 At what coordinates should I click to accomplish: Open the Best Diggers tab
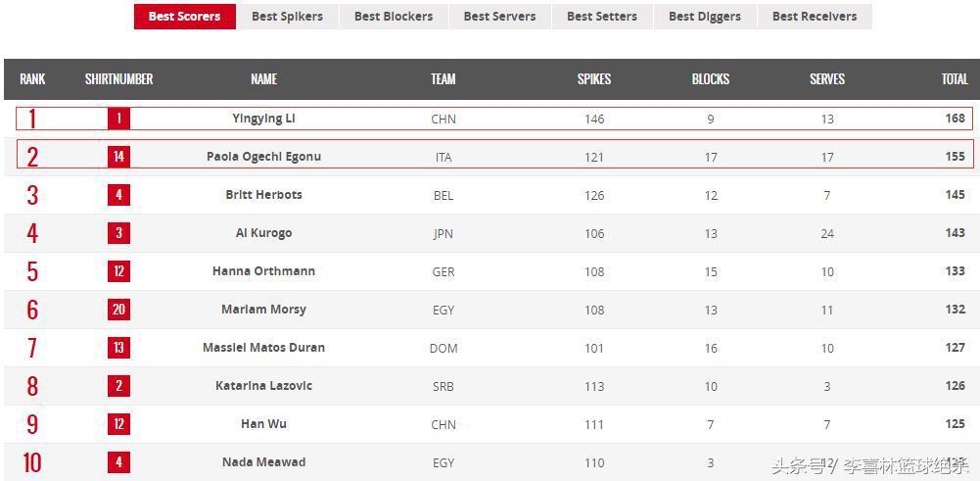click(705, 17)
